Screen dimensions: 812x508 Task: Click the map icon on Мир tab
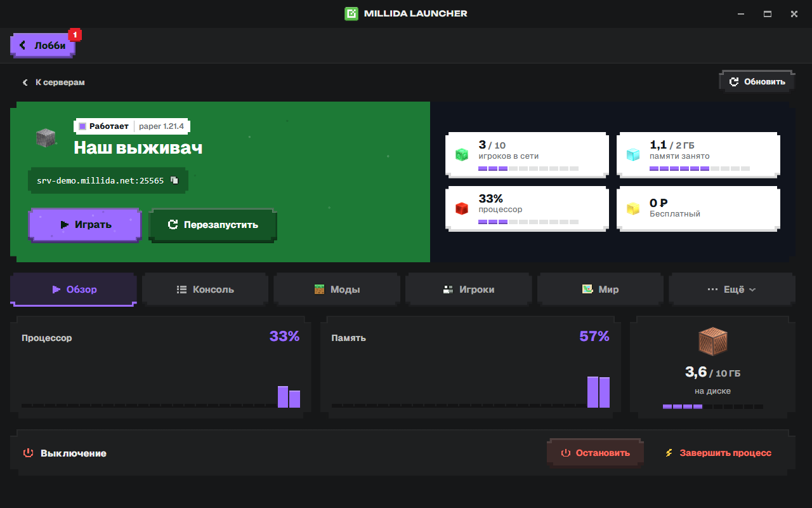(x=587, y=289)
